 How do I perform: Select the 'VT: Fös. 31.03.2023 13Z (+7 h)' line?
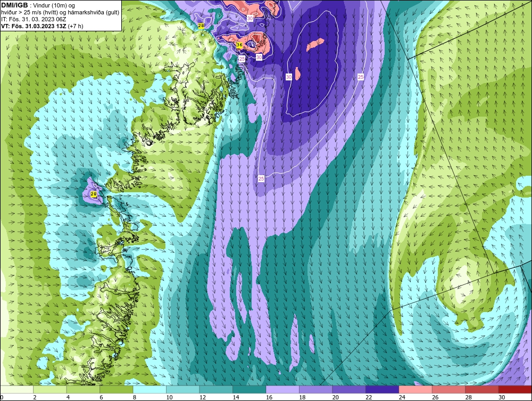click(x=42, y=26)
